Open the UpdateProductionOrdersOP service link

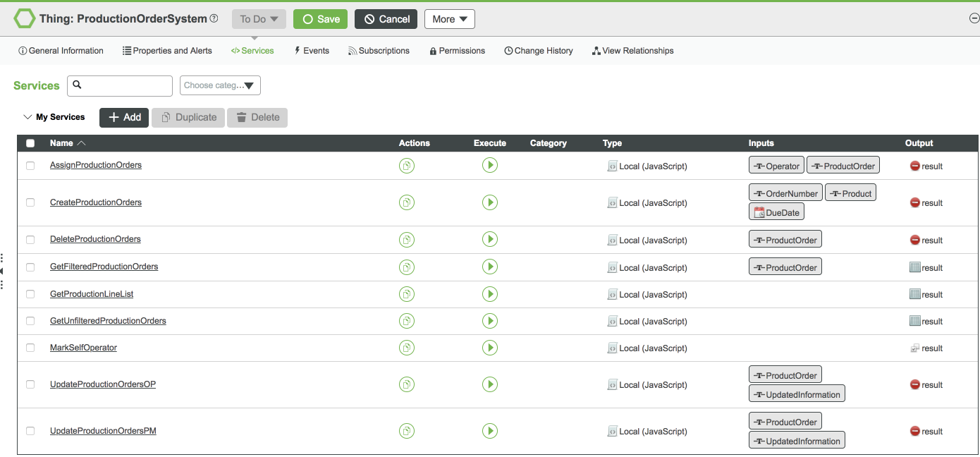102,384
